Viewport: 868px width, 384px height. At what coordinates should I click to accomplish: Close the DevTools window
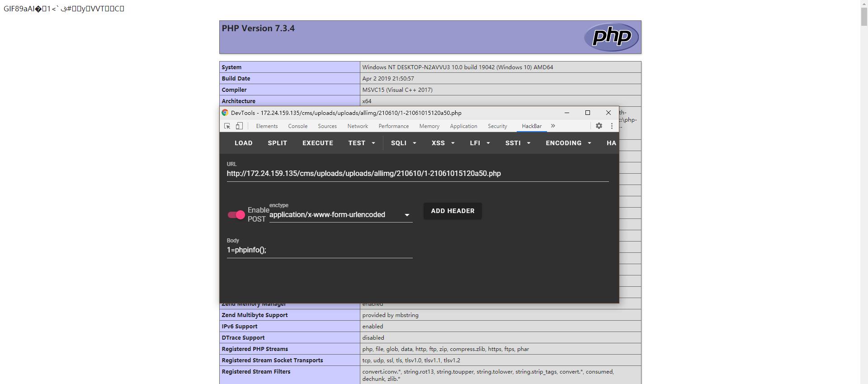tap(609, 113)
